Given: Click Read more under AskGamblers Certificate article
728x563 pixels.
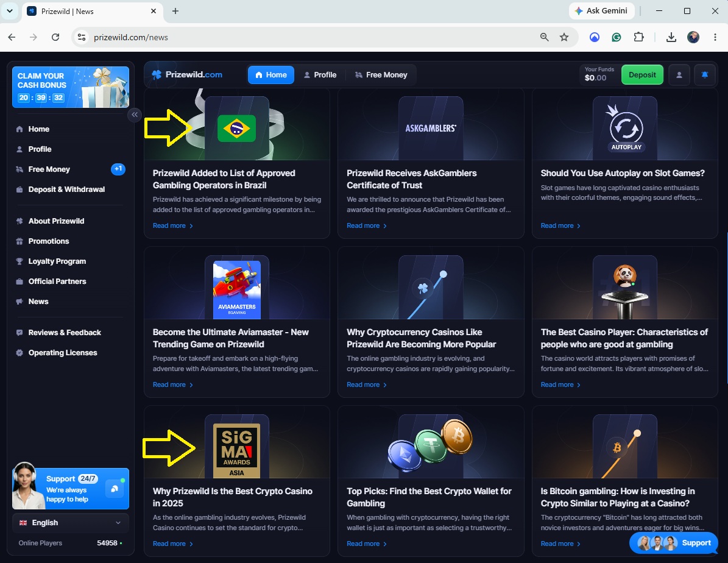Looking at the screenshot, I should (x=367, y=226).
